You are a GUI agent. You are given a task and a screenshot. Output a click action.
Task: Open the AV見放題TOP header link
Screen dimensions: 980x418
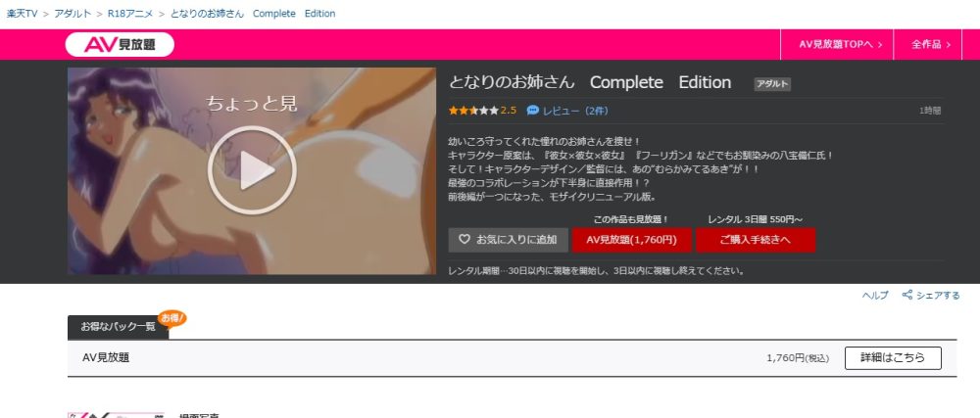tap(841, 44)
